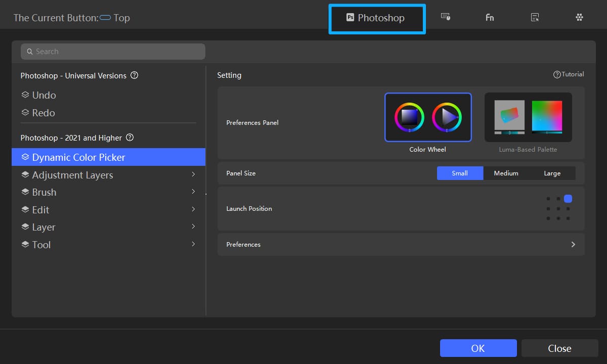Screen dimensions: 607x364
Task: Click the Launch Position label
Action: point(249,209)
